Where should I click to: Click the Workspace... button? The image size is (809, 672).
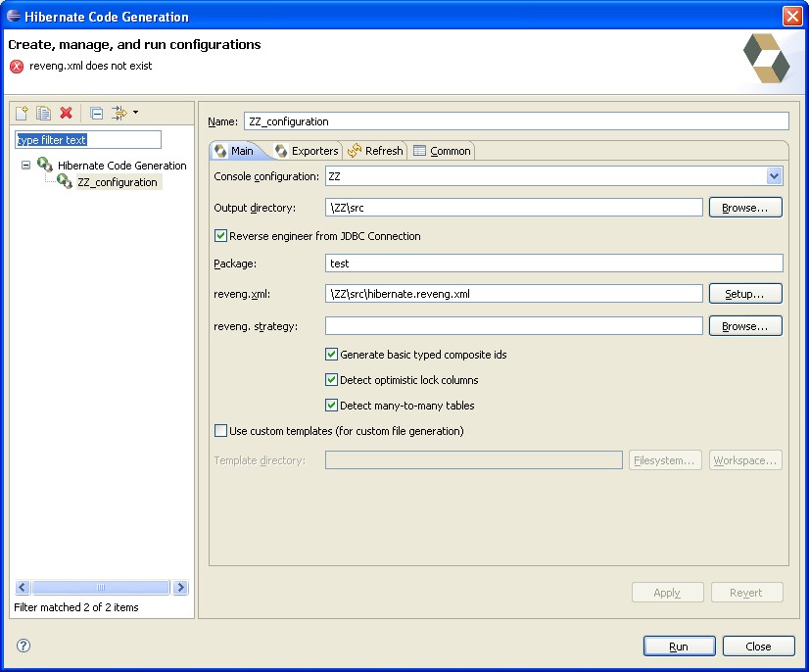click(x=745, y=460)
